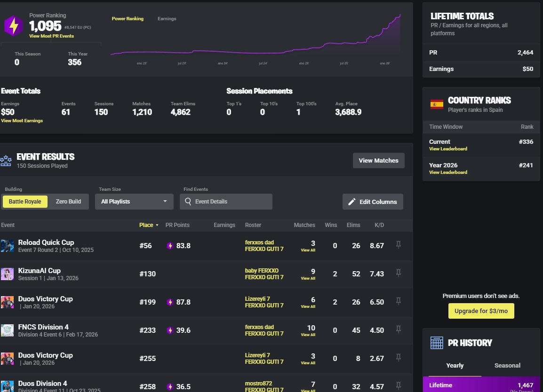The height and width of the screenshot is (392, 543).
Task: Click the PR Points column header
Action: pyautogui.click(x=177, y=225)
